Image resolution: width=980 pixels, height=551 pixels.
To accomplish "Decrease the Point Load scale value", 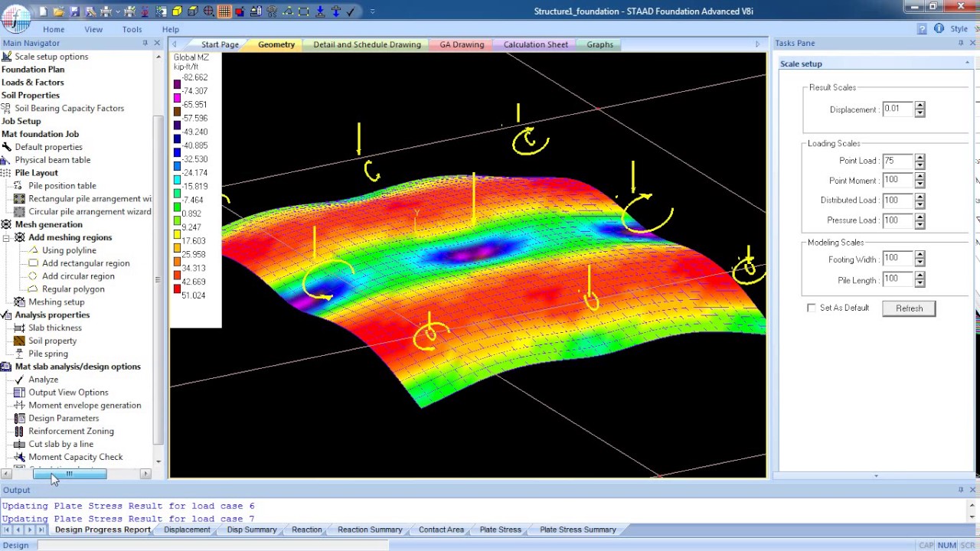I will pyautogui.click(x=920, y=165).
